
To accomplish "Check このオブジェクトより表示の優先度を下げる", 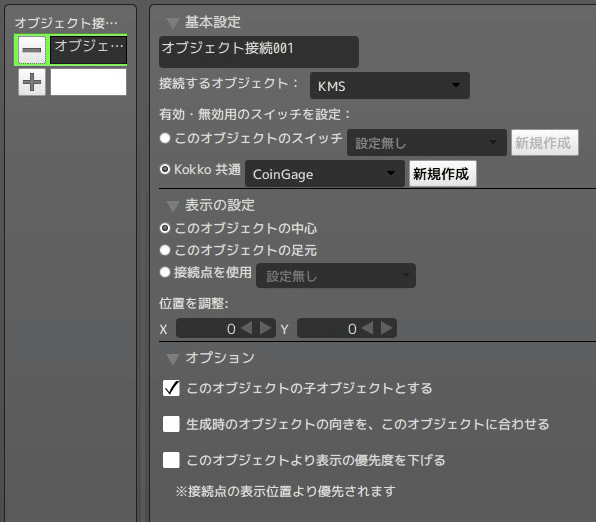I will tap(171, 460).
